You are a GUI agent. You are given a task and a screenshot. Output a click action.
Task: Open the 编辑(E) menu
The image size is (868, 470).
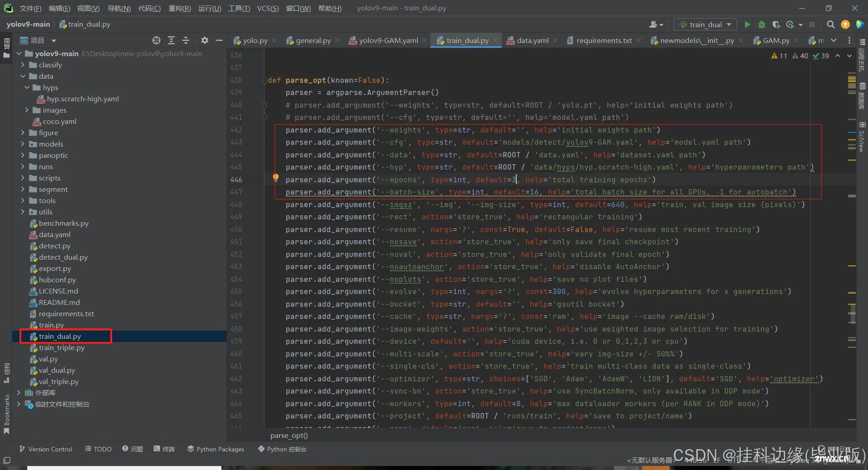click(x=59, y=8)
